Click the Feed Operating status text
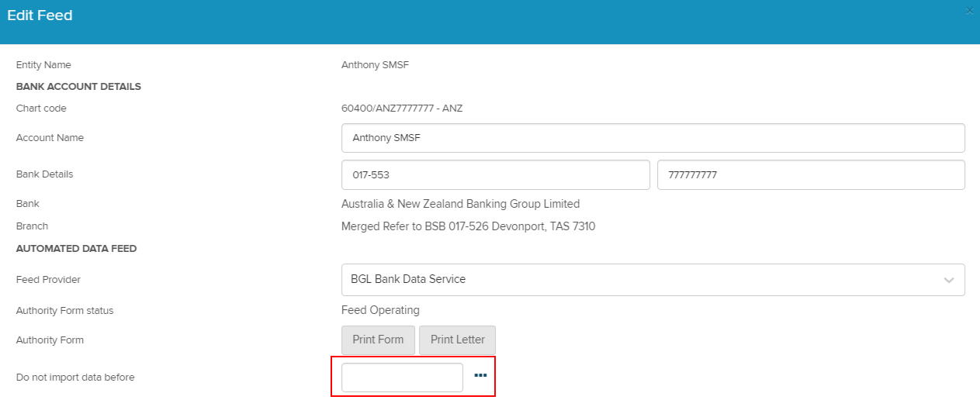 pyautogui.click(x=380, y=310)
